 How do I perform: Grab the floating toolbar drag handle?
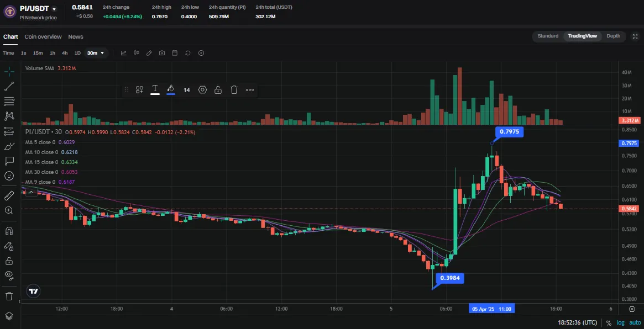tap(127, 90)
